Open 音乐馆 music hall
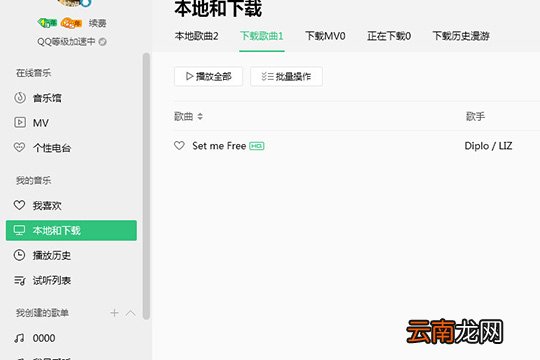Image resolution: width=540 pixels, height=360 pixels. [x=38, y=98]
